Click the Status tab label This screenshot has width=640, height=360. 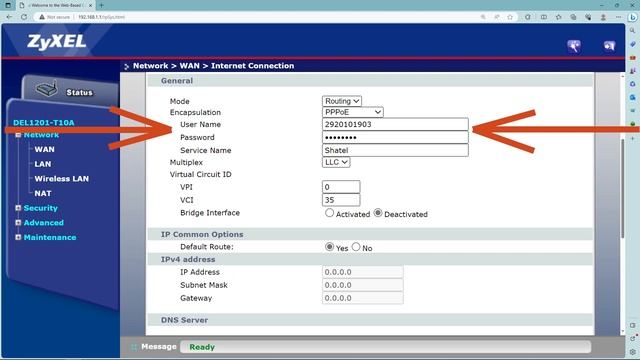[80, 93]
